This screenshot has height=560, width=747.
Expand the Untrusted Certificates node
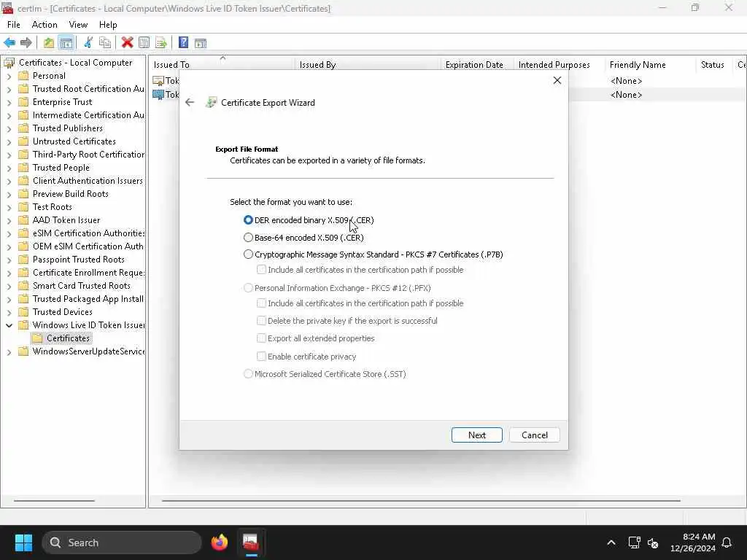click(x=9, y=142)
